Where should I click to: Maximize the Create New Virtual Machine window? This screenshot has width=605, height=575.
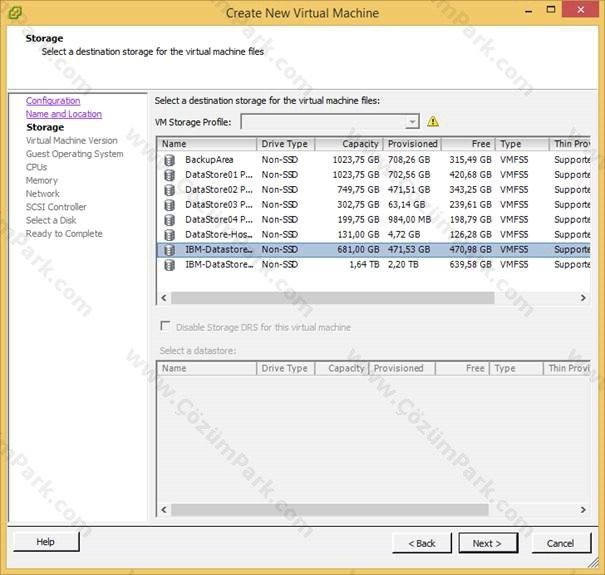(x=551, y=10)
